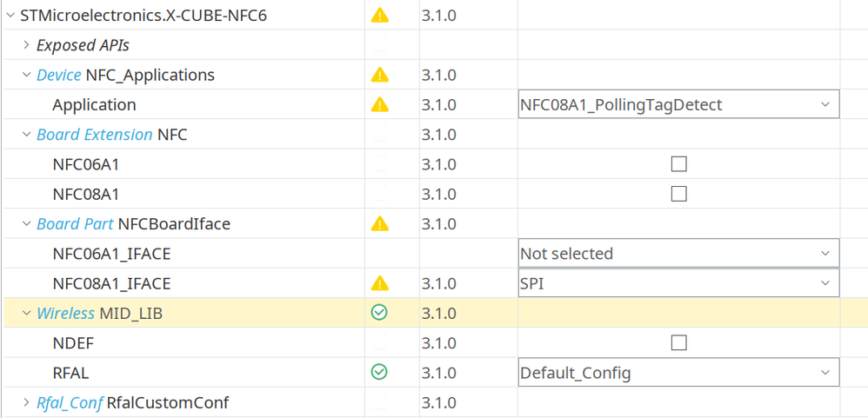The image size is (868, 418).
Task: Click warning icon on NFC08A1_IFACE row
Action: (379, 283)
